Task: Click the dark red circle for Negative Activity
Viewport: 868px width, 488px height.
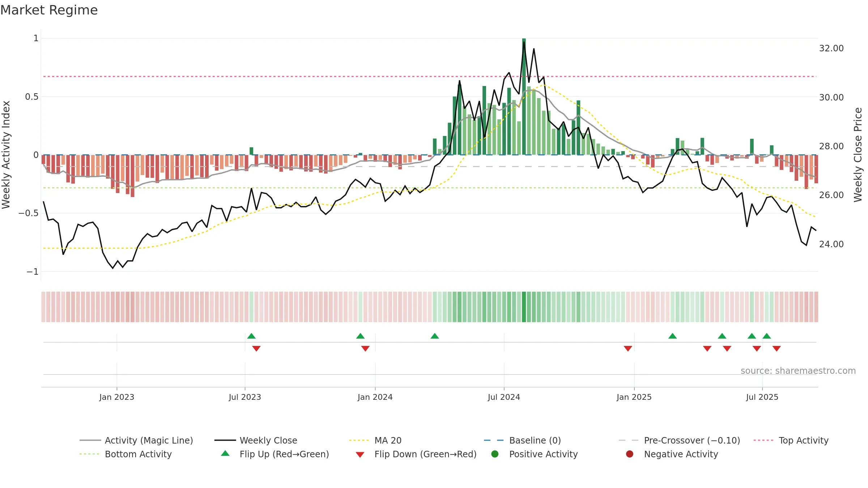Action: pos(630,454)
